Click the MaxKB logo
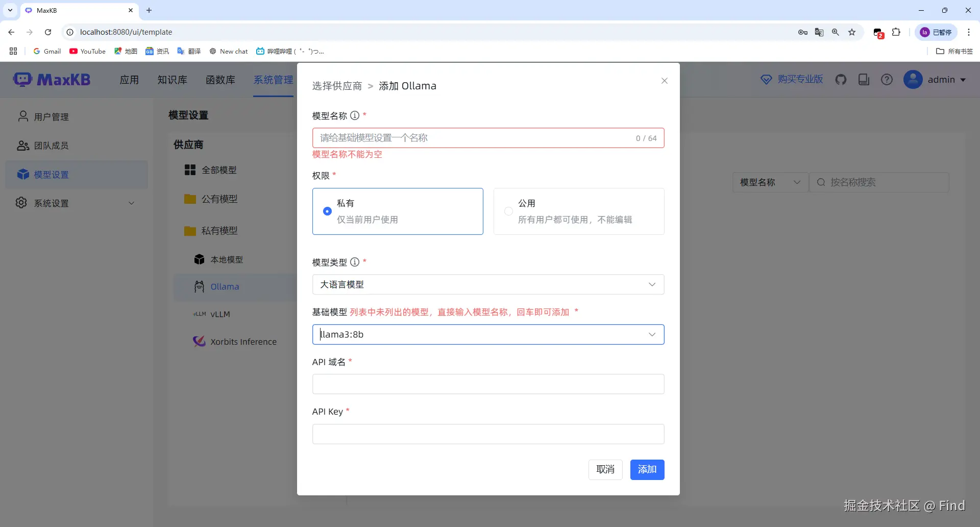The height and width of the screenshot is (527, 980). [x=52, y=80]
